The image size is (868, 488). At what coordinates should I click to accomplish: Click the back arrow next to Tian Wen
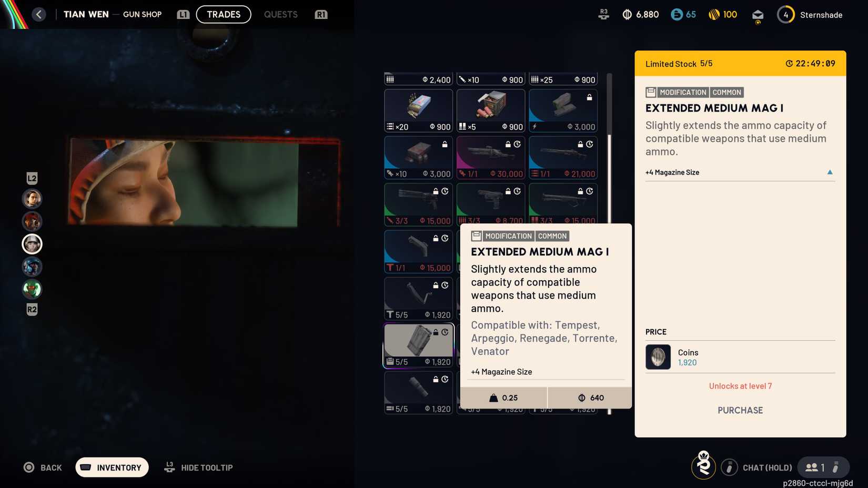39,14
